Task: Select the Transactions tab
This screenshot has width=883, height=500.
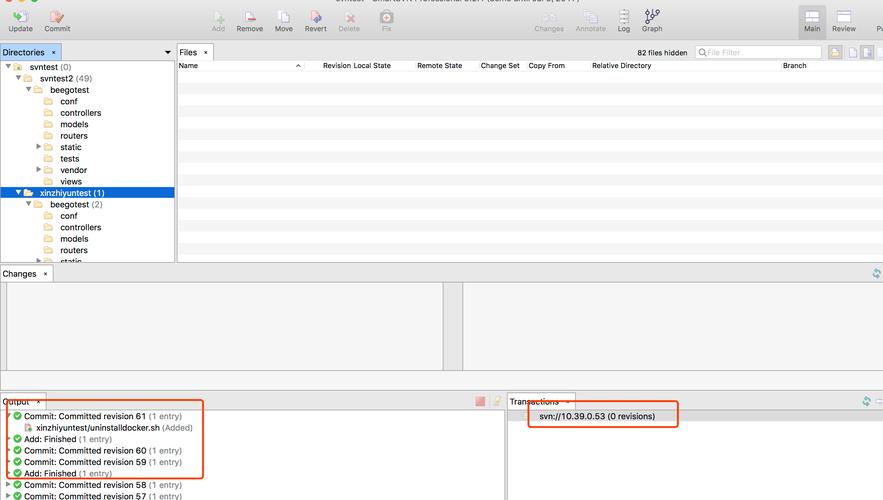Action: tap(534, 401)
